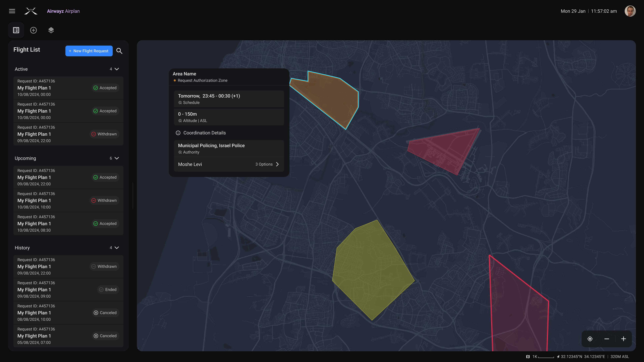Click the Airwayz X logo
This screenshot has height=362, width=644.
click(x=31, y=11)
